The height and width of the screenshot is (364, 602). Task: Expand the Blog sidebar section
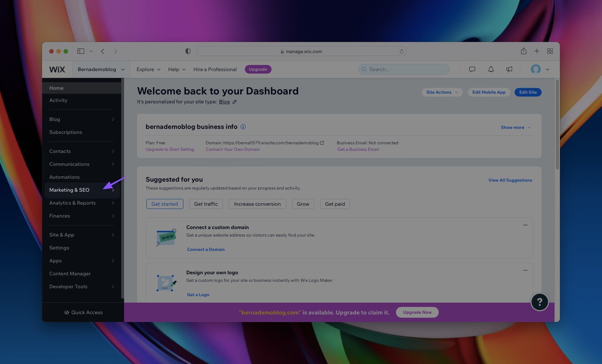click(113, 119)
